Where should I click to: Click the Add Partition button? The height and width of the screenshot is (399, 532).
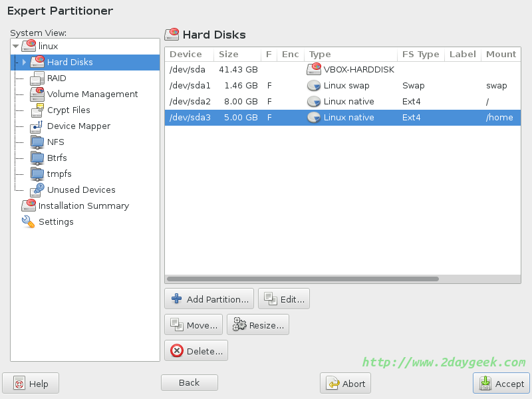coord(209,299)
